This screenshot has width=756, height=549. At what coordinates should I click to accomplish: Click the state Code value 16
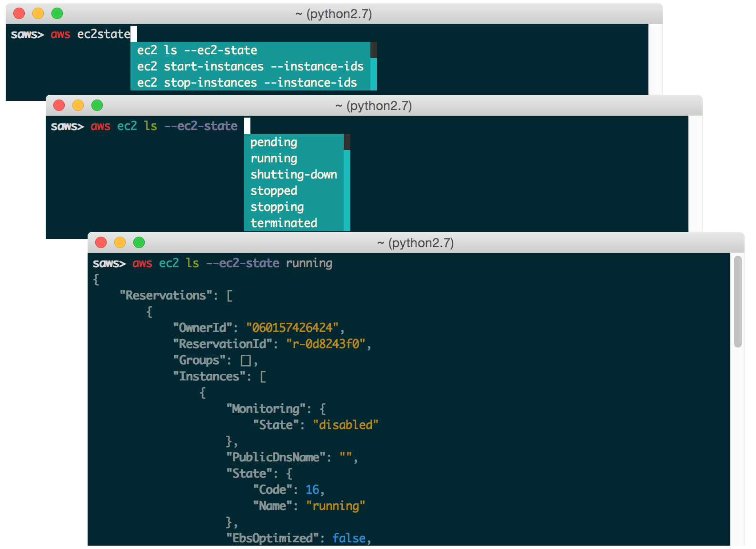(x=312, y=489)
